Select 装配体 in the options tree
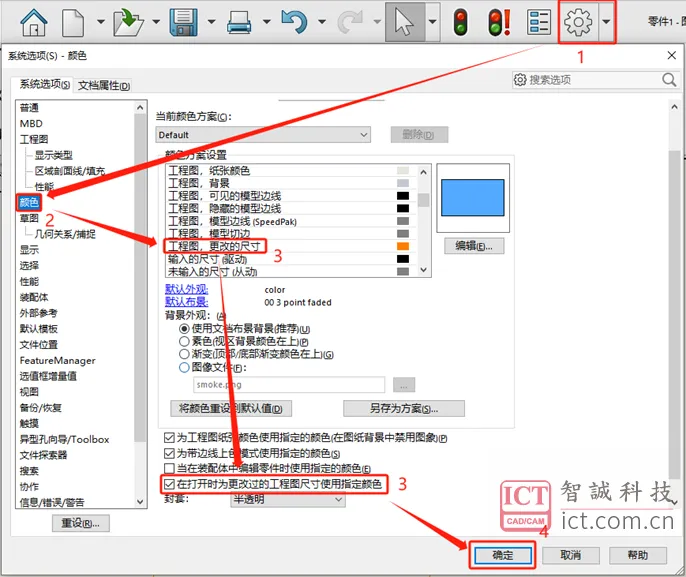Screen dimensions: 686x577 point(34,297)
